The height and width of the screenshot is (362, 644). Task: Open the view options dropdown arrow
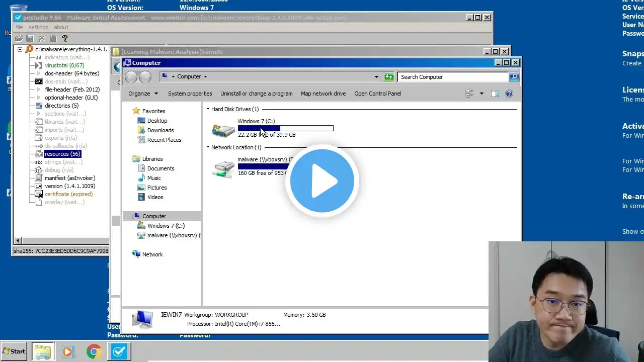point(481,94)
